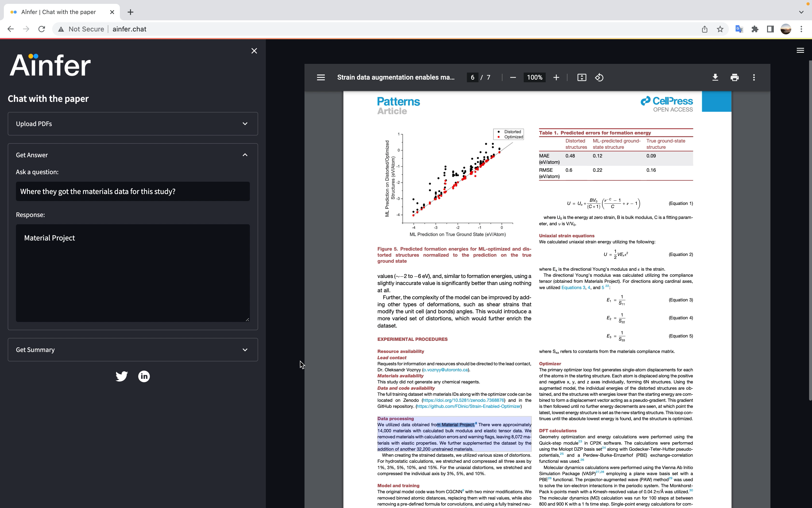Zoom out the PDF with minus button

point(513,78)
